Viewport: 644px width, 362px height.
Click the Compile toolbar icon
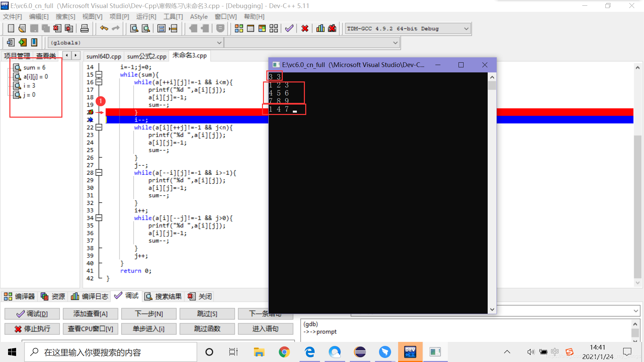click(x=239, y=28)
